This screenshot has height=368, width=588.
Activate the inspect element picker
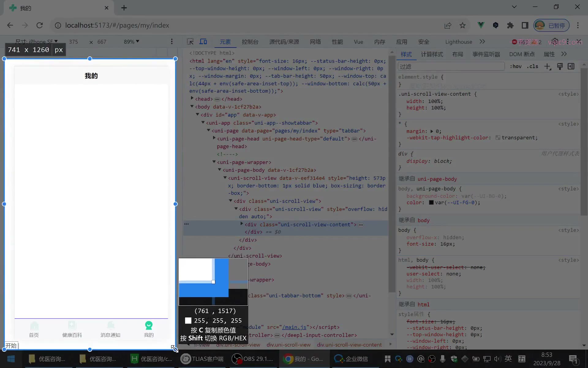pyautogui.click(x=190, y=42)
